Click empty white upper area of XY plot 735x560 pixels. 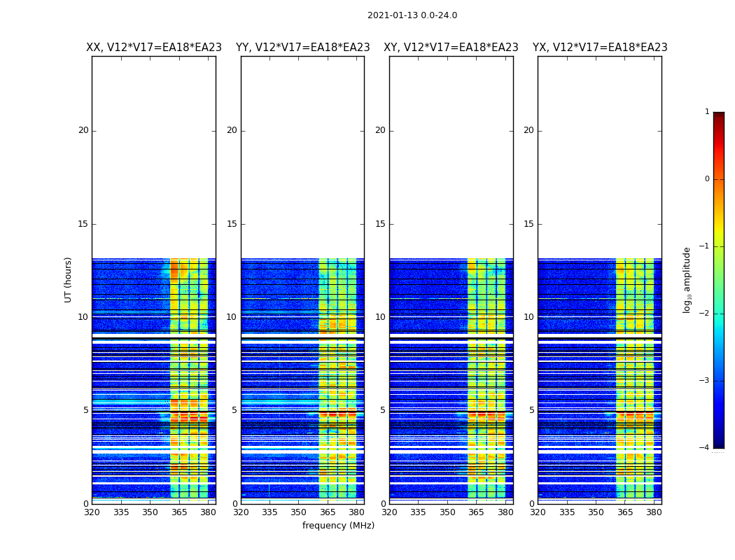451,154
